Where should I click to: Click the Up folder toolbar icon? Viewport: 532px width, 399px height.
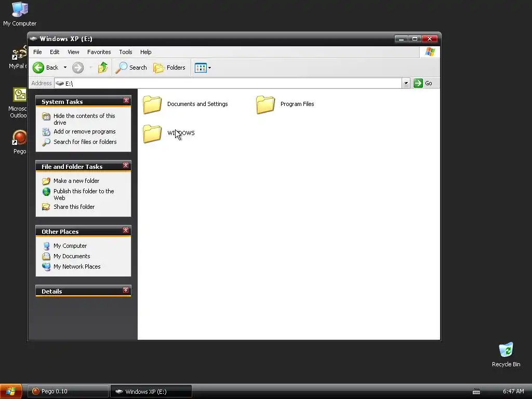tap(103, 68)
